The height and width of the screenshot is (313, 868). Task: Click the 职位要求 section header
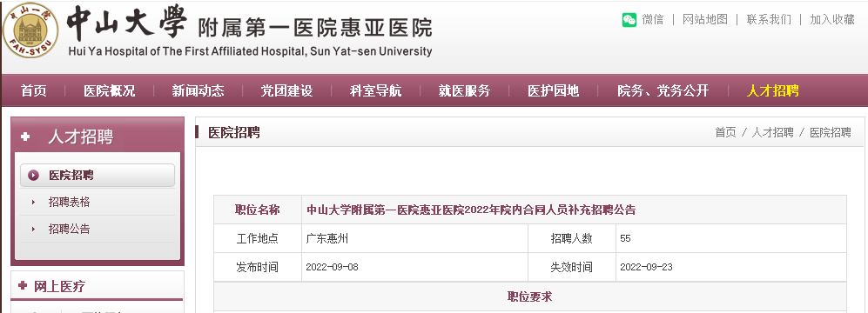530,297
